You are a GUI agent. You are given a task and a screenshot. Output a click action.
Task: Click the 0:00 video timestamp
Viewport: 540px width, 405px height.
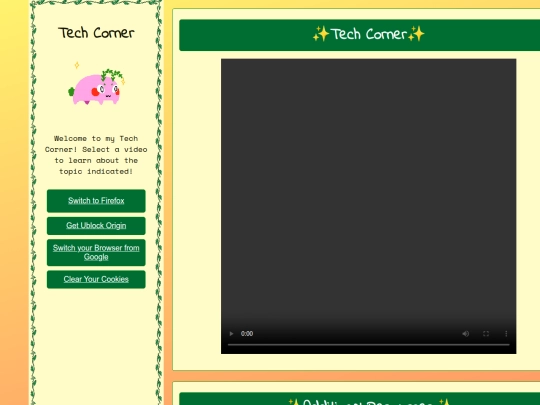click(247, 333)
